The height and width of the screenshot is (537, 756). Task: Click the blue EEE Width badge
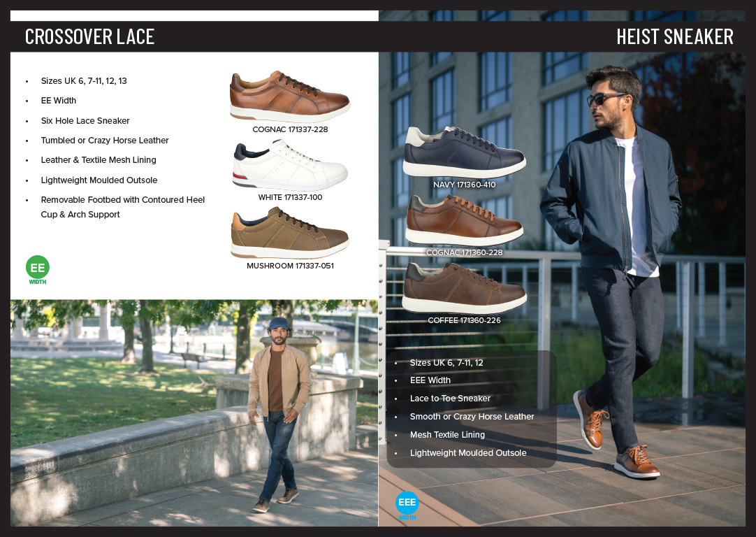[x=407, y=503]
